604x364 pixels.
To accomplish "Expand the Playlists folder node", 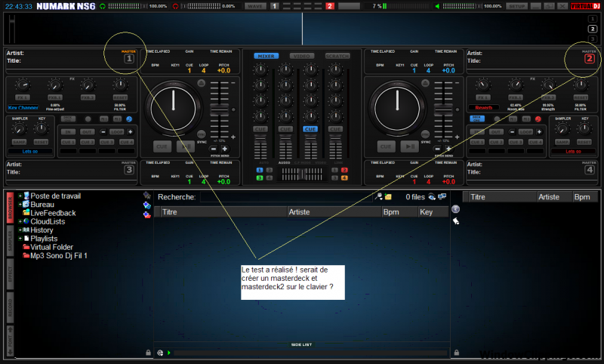I will tap(20, 238).
